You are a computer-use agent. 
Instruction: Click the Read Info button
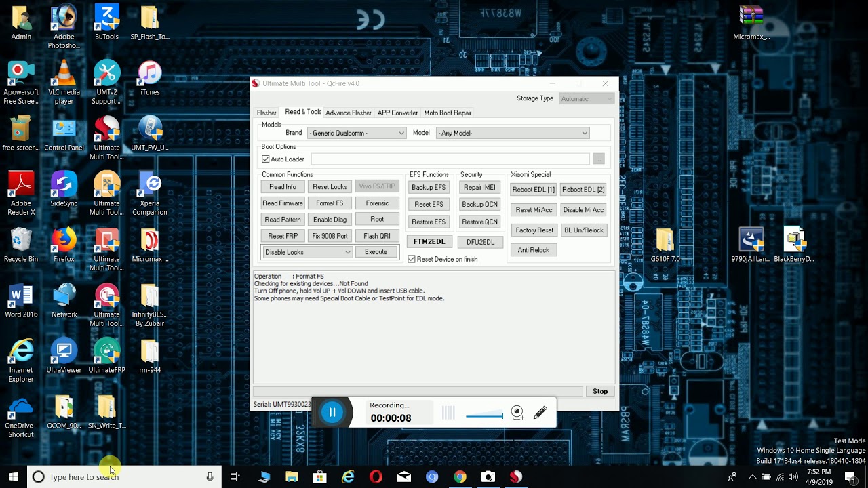[283, 187]
